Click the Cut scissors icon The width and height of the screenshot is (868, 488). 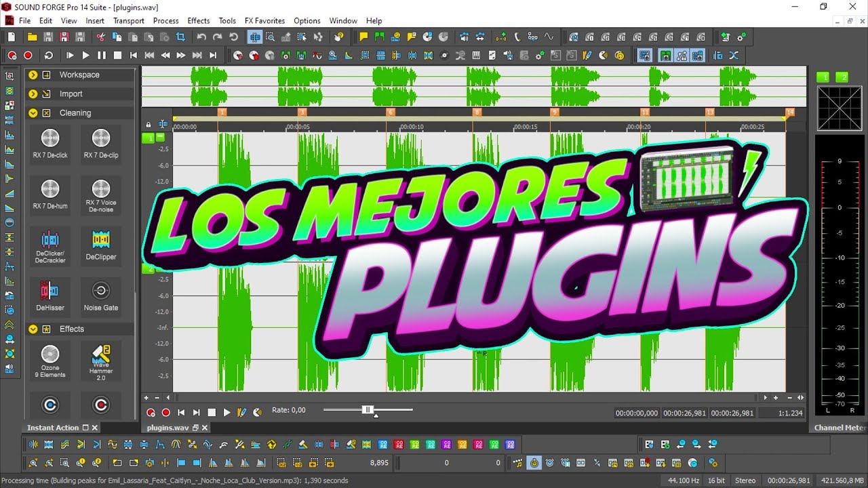point(101,37)
